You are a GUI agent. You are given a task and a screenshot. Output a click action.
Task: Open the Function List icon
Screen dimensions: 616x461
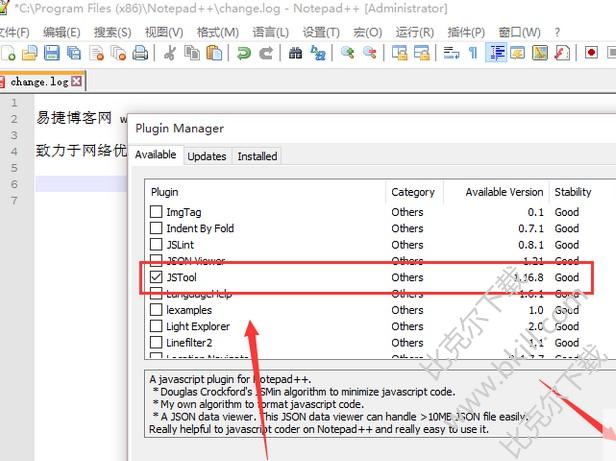(562, 53)
